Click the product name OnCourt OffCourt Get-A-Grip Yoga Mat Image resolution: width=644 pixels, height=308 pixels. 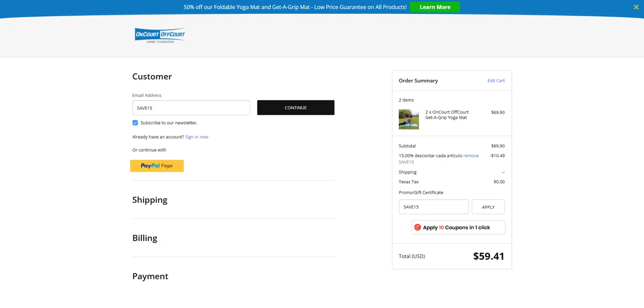point(447,115)
